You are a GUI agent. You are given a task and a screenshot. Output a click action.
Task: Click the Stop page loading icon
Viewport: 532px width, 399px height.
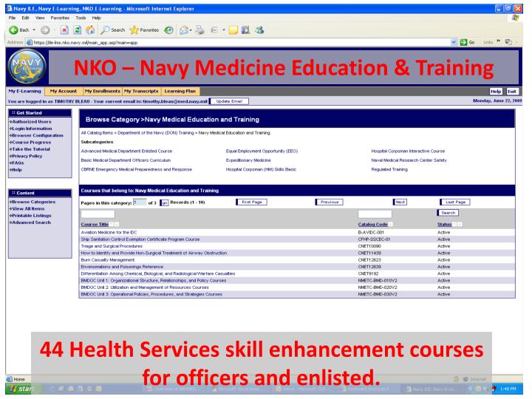click(x=64, y=30)
